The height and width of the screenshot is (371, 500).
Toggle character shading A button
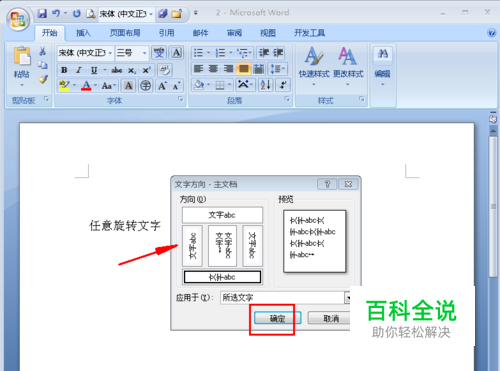click(128, 86)
